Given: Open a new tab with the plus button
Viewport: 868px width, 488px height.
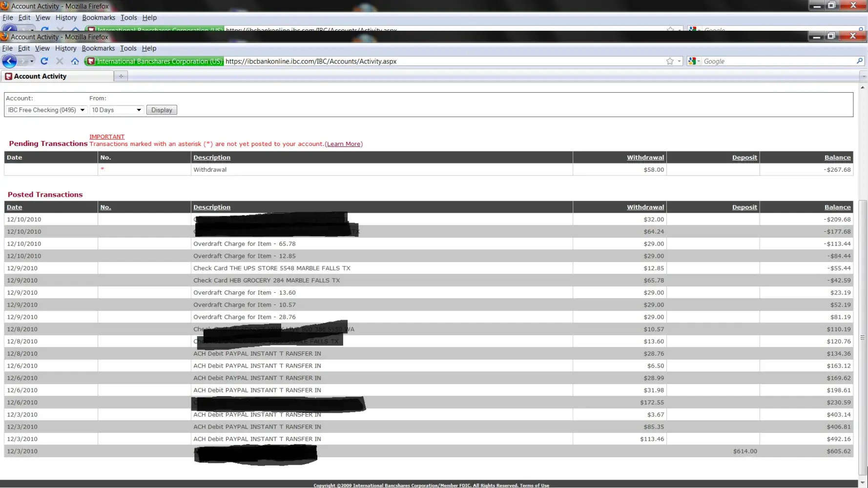Looking at the screenshot, I should (x=121, y=76).
